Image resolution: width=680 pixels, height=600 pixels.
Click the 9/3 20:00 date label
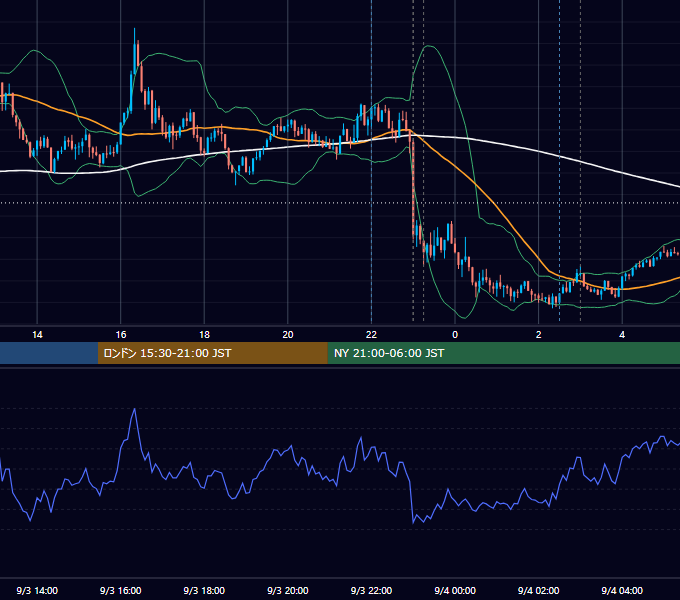click(x=288, y=590)
